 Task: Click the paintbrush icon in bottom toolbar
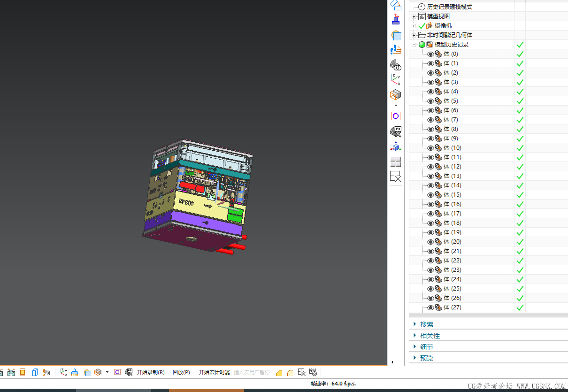pyautogui.click(x=75, y=372)
